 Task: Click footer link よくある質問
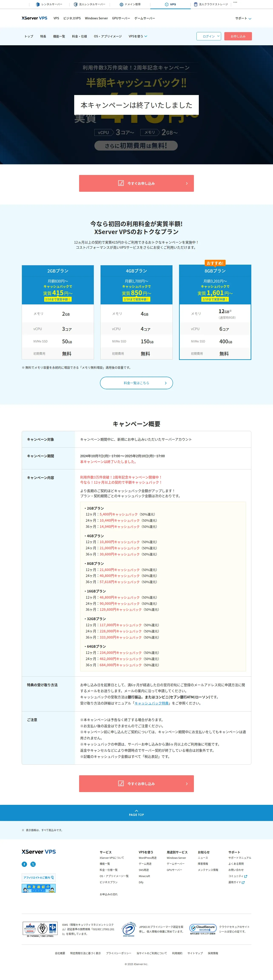pyautogui.click(x=236, y=864)
